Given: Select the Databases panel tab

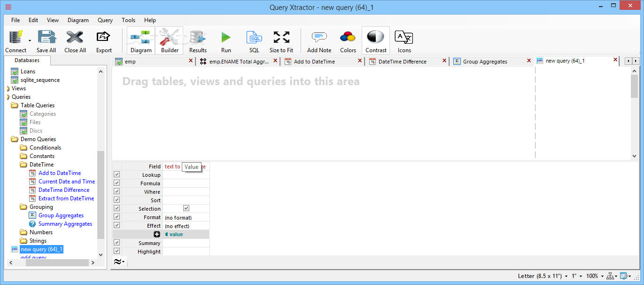Looking at the screenshot, I should click(x=27, y=60).
